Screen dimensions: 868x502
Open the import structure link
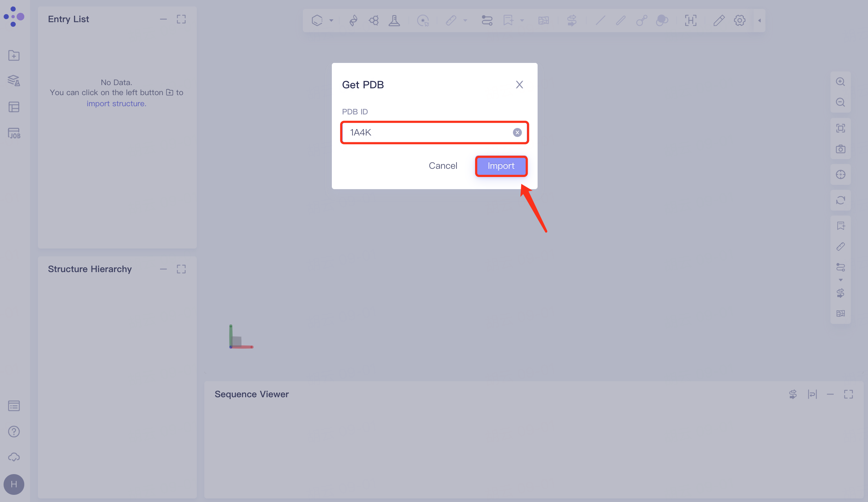116,103
